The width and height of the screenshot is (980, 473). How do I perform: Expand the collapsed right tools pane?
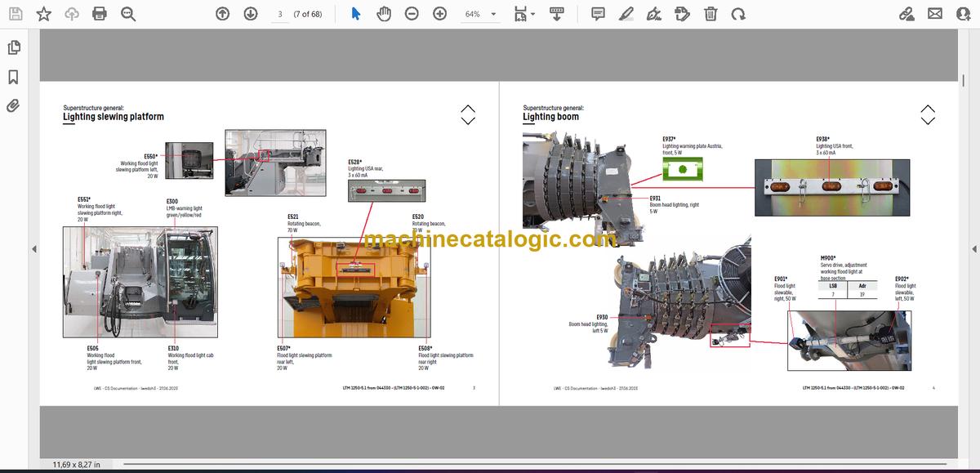tap(973, 248)
